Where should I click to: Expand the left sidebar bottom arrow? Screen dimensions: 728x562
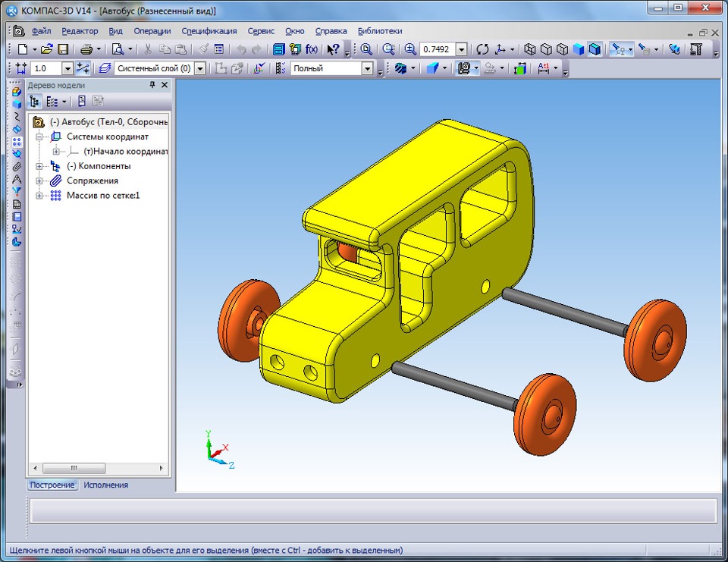pos(19,385)
